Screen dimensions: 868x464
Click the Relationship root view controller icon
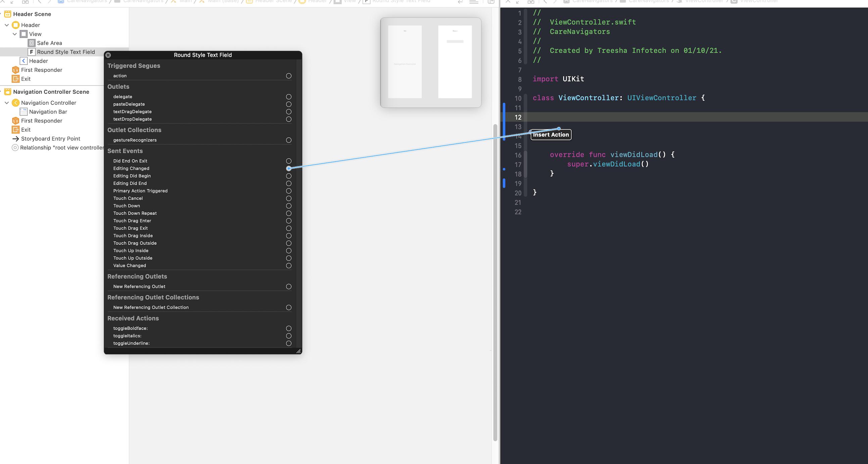coord(15,148)
